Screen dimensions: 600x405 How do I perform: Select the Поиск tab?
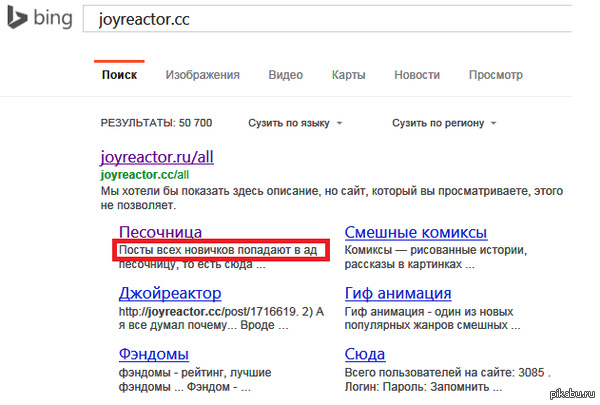click(119, 75)
